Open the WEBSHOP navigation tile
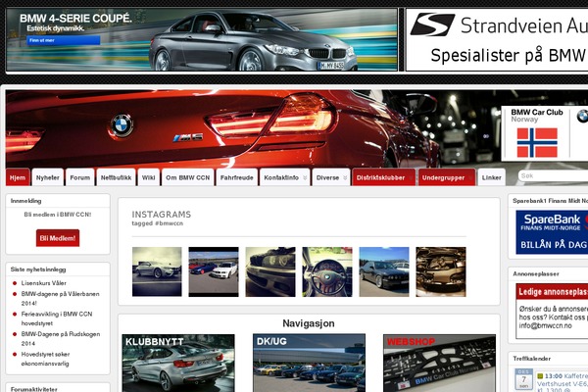This screenshot has height=392, width=588. (x=439, y=364)
